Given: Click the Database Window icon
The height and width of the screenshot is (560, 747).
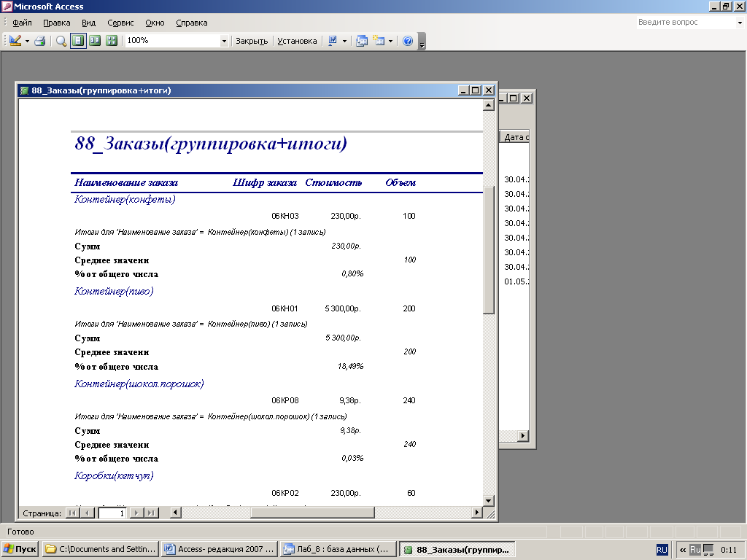Looking at the screenshot, I should (x=362, y=41).
